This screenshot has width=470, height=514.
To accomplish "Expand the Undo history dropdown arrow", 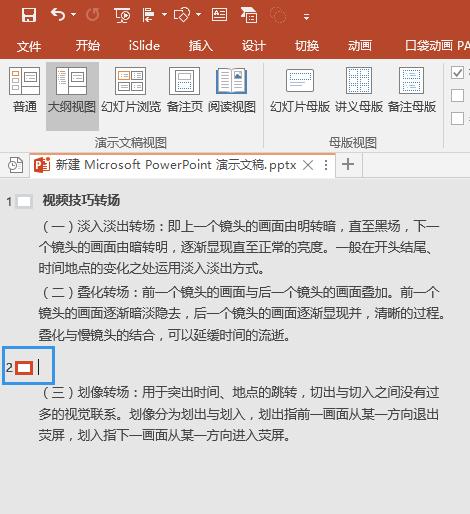I will coord(74,15).
